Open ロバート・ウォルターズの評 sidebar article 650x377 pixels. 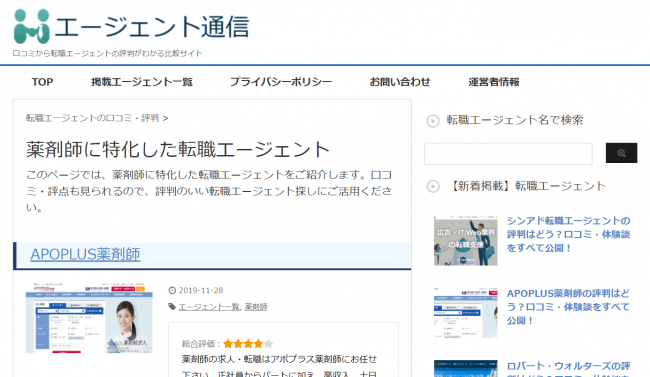pyautogui.click(x=568, y=369)
